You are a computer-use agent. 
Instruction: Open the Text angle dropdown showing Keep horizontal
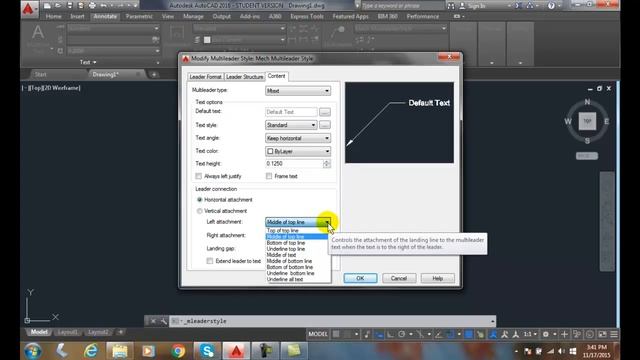point(298,138)
